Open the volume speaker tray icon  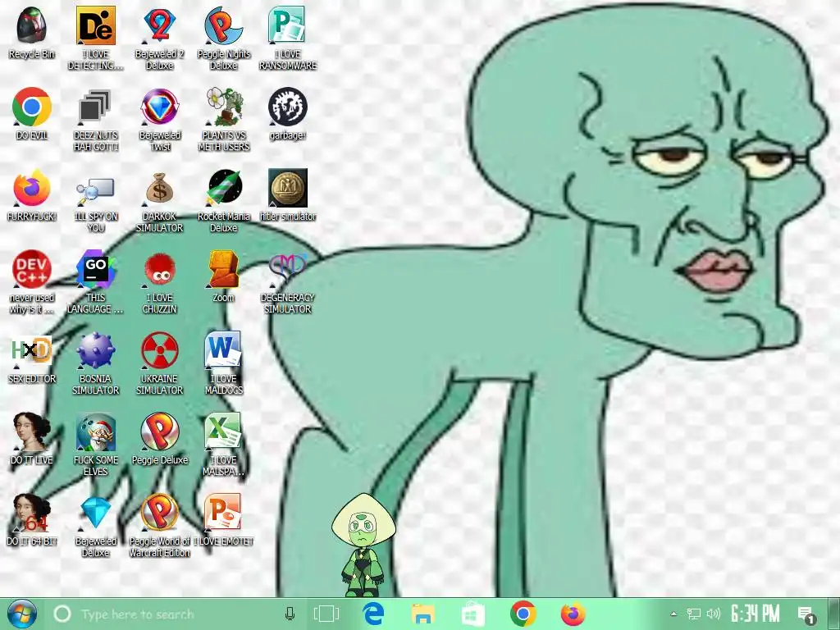[714, 614]
